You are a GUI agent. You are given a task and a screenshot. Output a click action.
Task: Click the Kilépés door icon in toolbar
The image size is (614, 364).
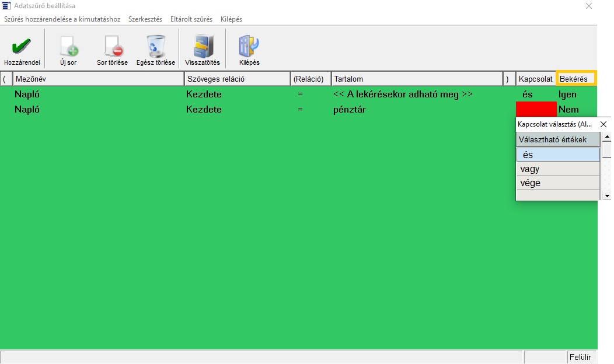249,47
